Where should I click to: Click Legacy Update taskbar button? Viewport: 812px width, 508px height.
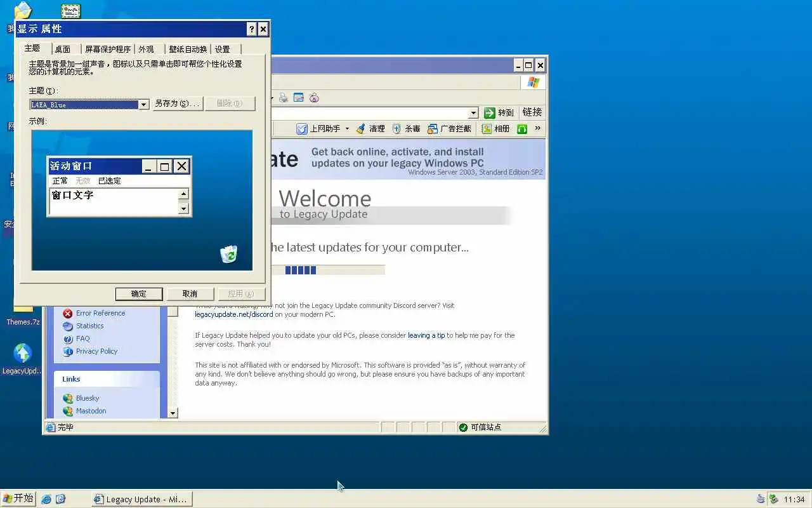pos(141,499)
